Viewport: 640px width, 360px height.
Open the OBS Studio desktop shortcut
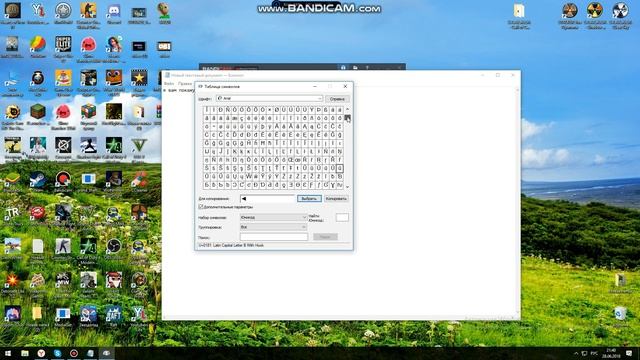point(113,247)
